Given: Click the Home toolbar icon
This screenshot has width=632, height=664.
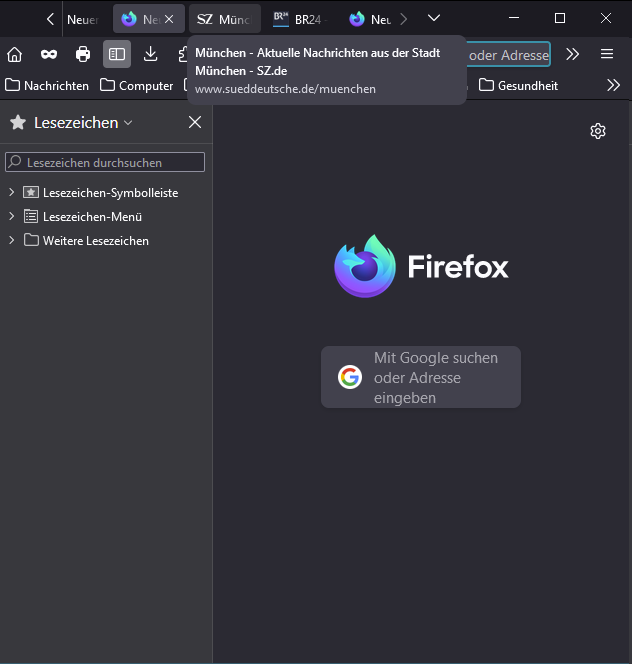Looking at the screenshot, I should (x=15, y=54).
